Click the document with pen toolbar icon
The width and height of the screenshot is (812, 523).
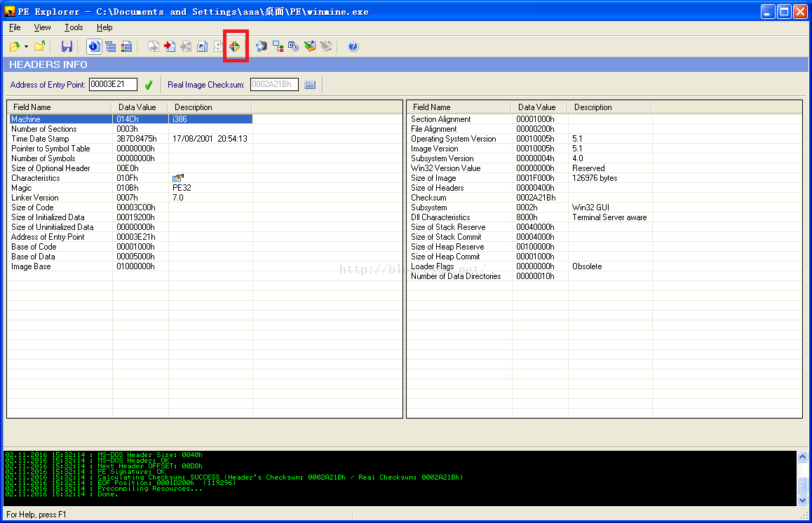click(x=203, y=46)
